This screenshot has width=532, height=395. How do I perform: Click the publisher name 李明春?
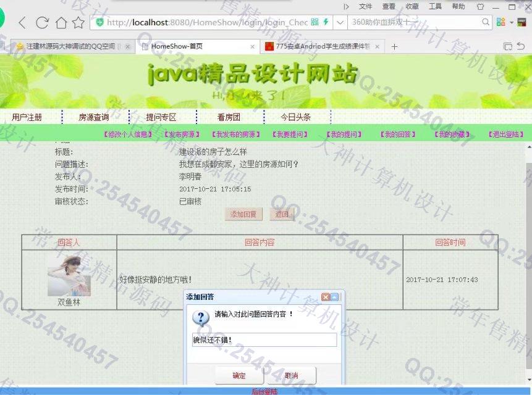(x=190, y=177)
